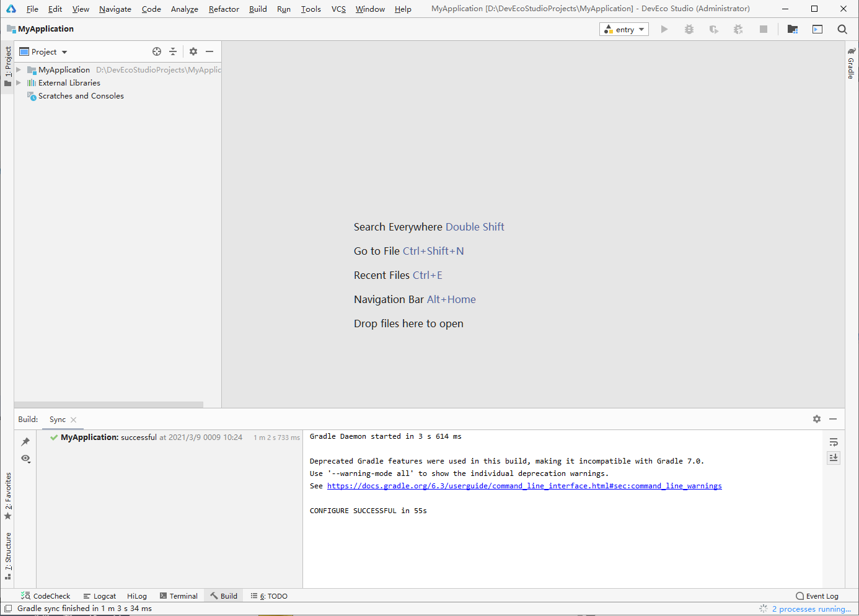The width and height of the screenshot is (859, 616).
Task: Toggle soft-wrap icon in build output
Action: (834, 442)
